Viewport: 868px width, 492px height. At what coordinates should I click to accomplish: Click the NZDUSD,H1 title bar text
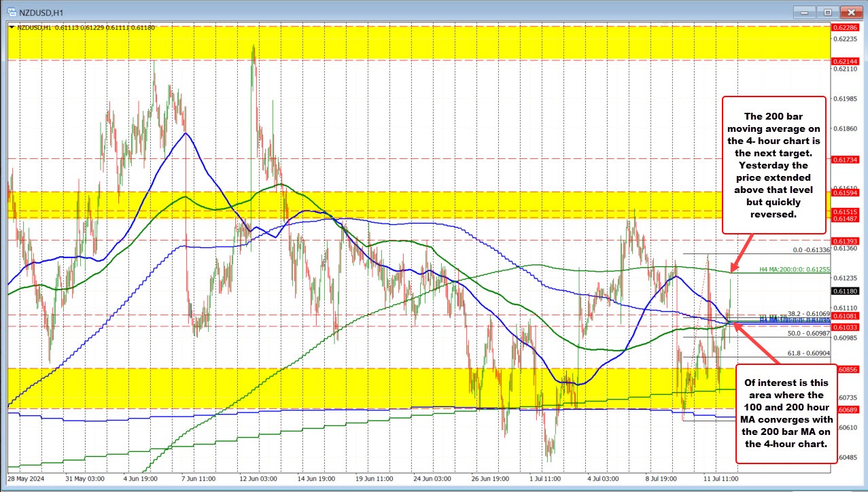point(41,12)
